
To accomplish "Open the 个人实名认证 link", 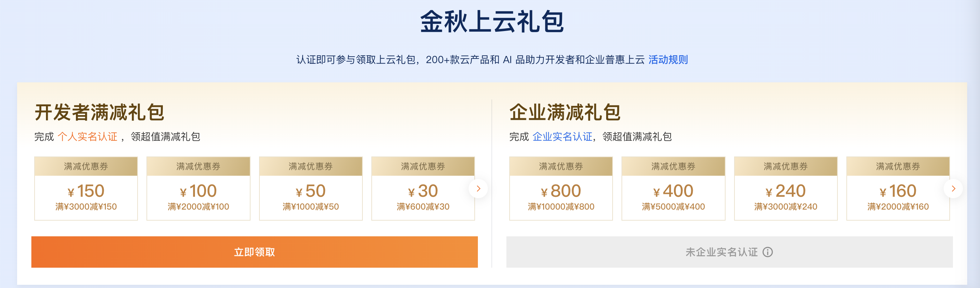I will [88, 137].
